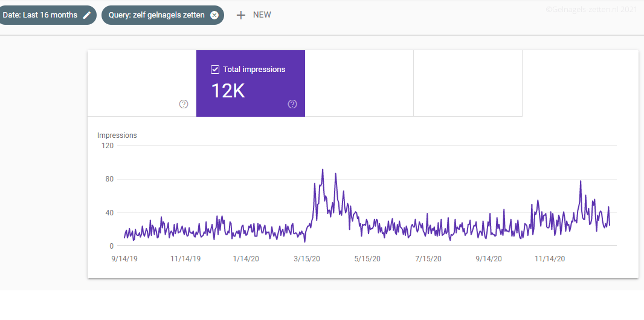This screenshot has width=644, height=320.
Task: Toggle the blank card left of Total impressions
Action: pos(141,83)
